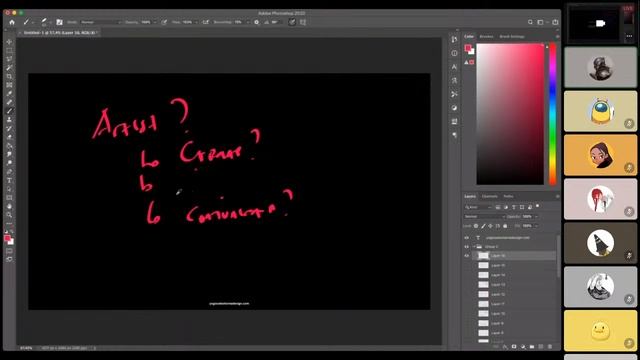The height and width of the screenshot is (360, 640).
Task: Click the Layers panel scrollbar
Action: [x=558, y=257]
